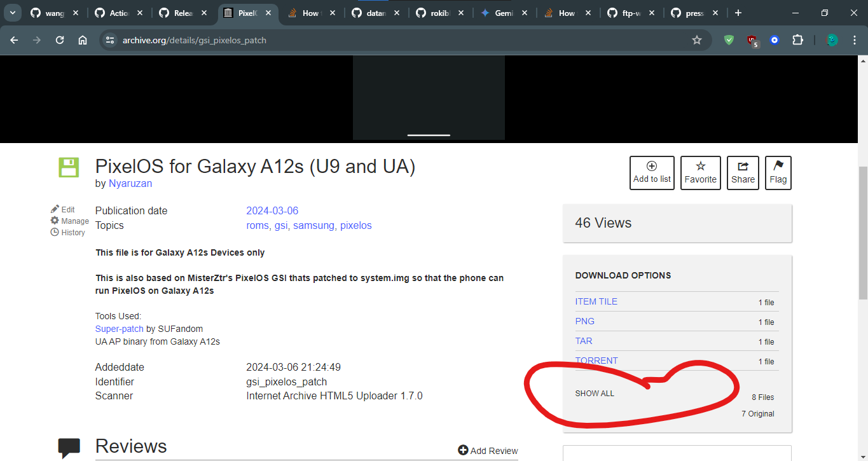Viewport: 868px width, 461px height.
Task: Bookmark this page with star icon
Action: pos(697,40)
